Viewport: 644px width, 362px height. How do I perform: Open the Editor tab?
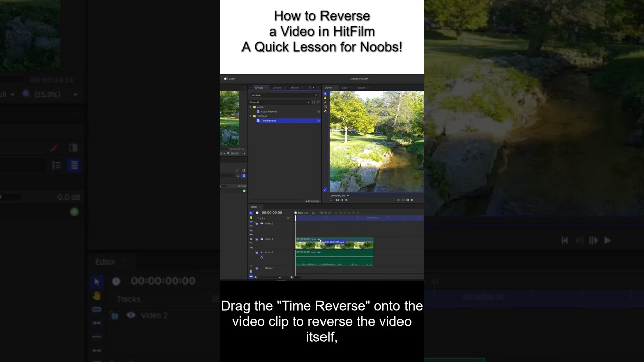point(254,207)
